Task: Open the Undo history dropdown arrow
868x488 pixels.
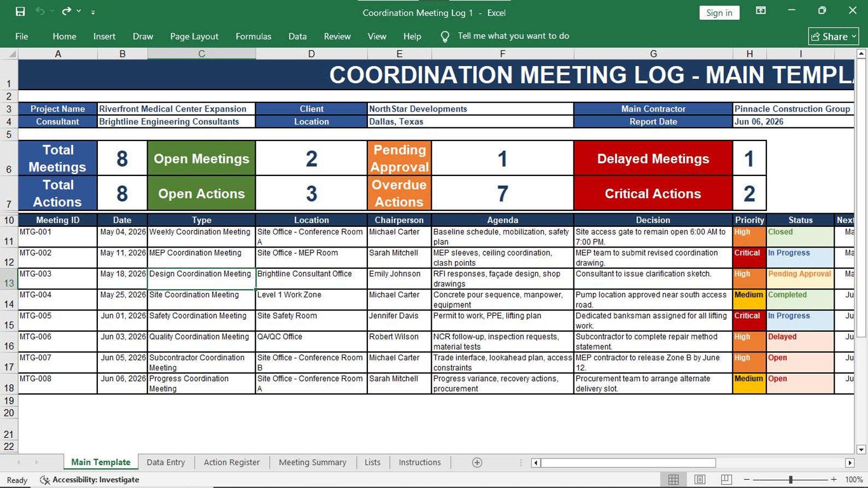Action: pyautogui.click(x=52, y=11)
